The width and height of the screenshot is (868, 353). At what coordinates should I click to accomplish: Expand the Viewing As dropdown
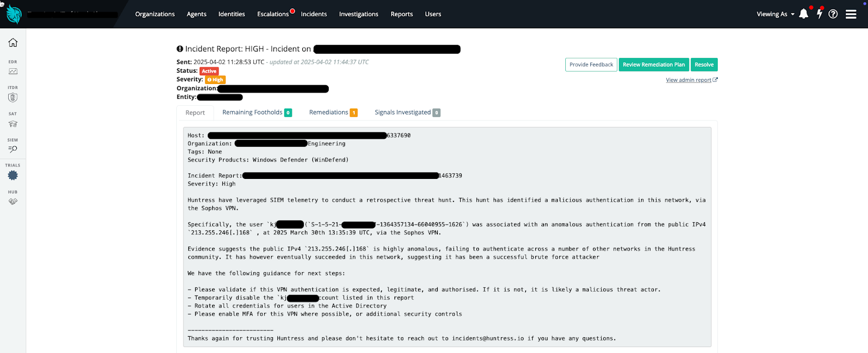pos(776,14)
